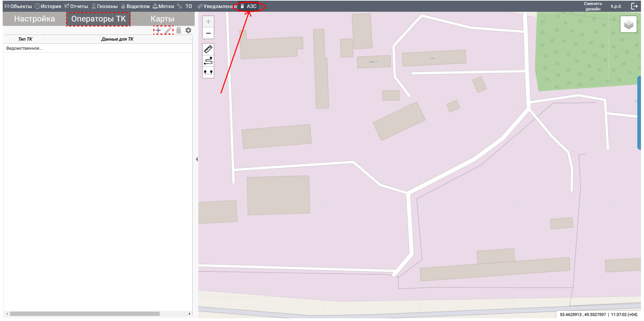
Task: Switch to the Настройка tab
Action: coord(35,19)
